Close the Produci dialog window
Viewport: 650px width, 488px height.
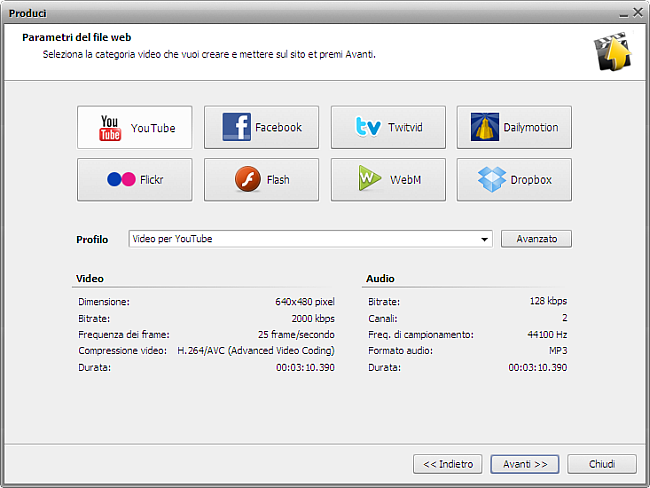638,13
